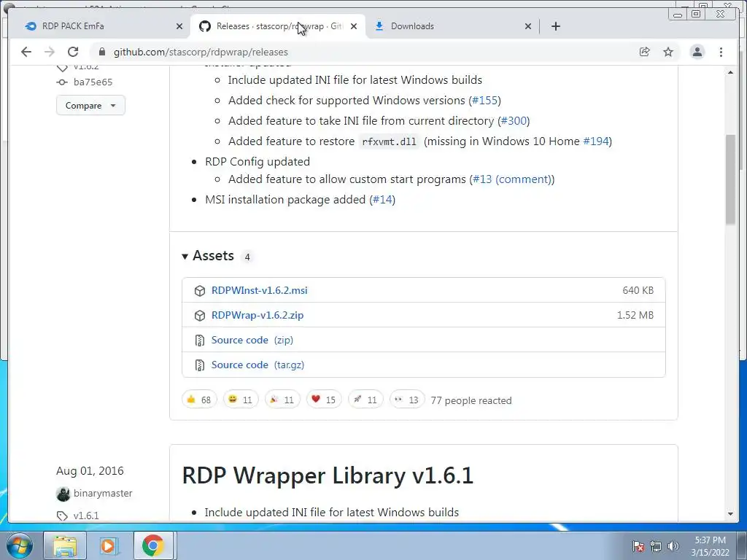The width and height of the screenshot is (747, 560).
Task: Go back using the browser back arrow
Action: (26, 52)
